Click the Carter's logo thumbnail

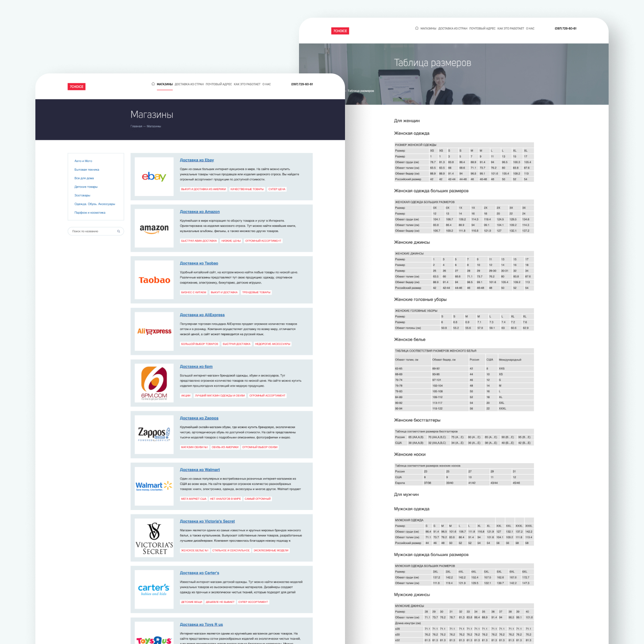[x=154, y=590]
